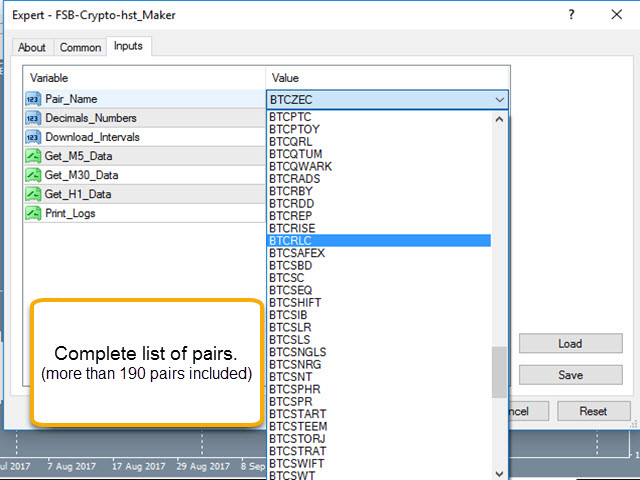The width and height of the screenshot is (640, 480).
Task: Choose BTCRDD from the pair list
Action: [379, 204]
